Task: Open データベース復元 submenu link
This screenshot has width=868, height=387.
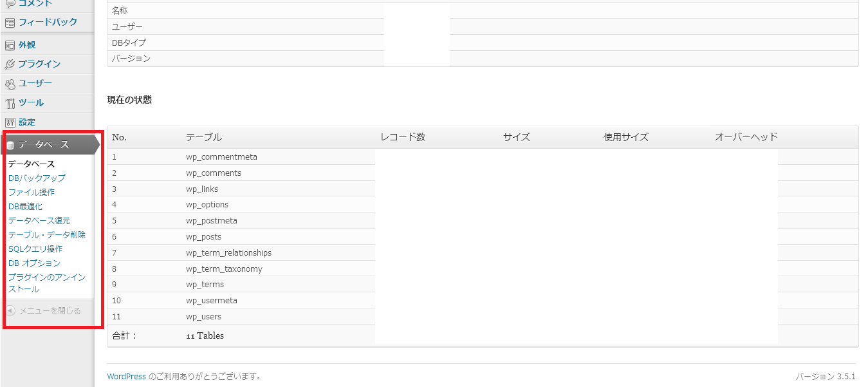Action: 39,221
